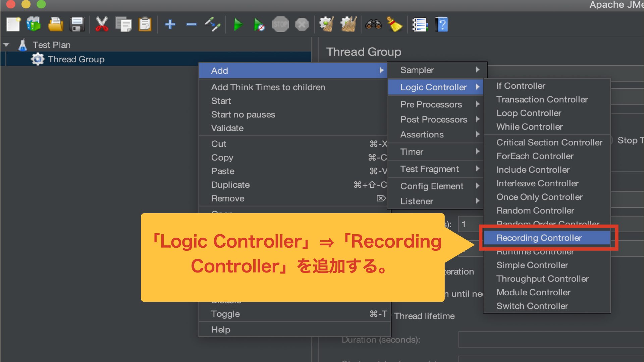Open a test plan with folder icon
The image size is (644, 362).
(56, 24)
